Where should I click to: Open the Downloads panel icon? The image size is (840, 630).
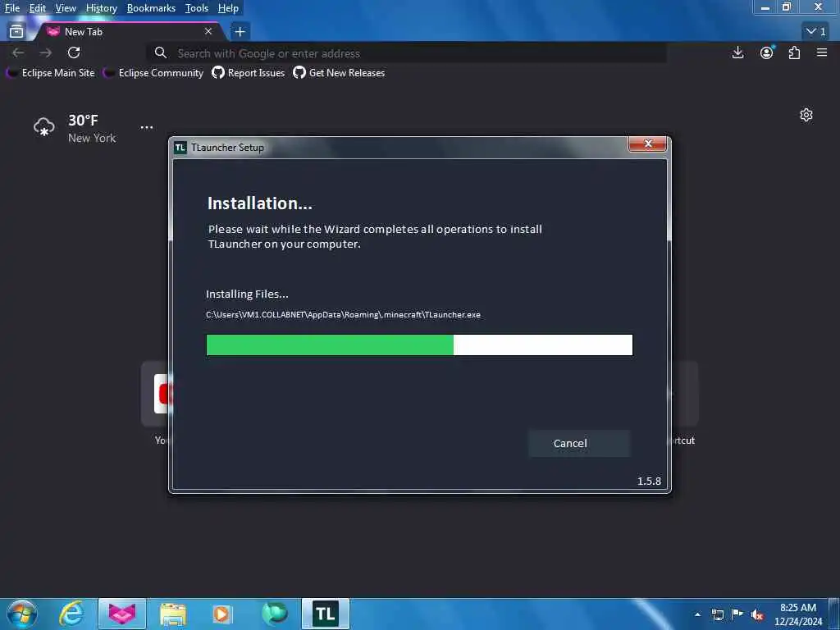pyautogui.click(x=737, y=52)
